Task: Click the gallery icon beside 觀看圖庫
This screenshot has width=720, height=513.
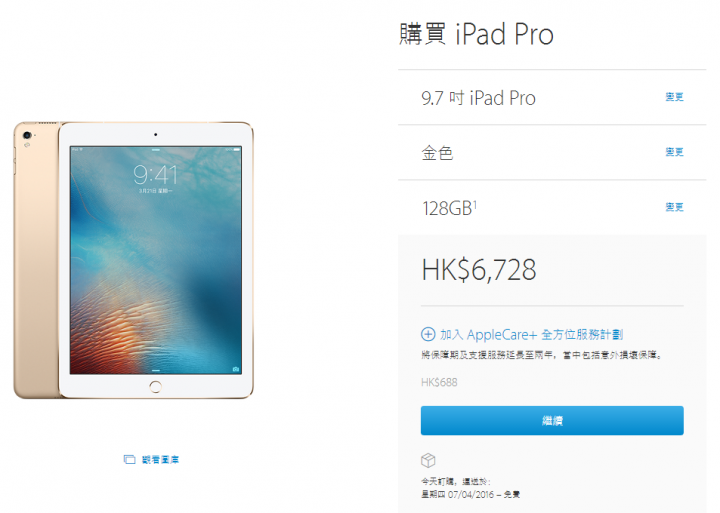Action: [x=129, y=459]
